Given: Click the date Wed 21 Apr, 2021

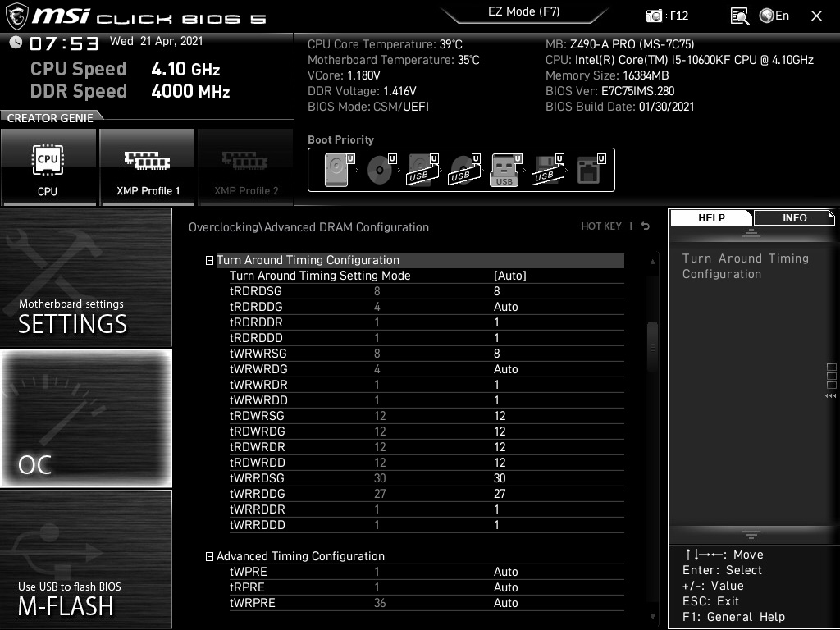Looking at the screenshot, I should point(157,41).
